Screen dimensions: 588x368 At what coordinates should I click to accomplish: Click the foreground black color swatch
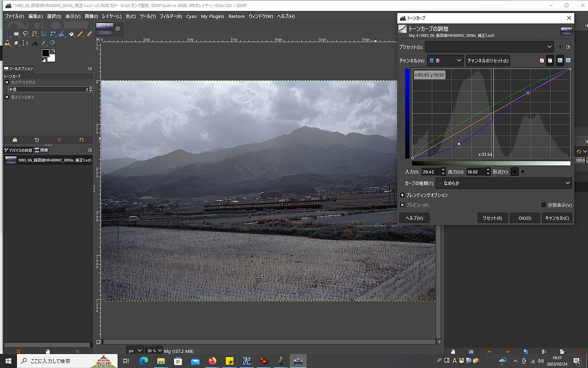click(x=45, y=53)
